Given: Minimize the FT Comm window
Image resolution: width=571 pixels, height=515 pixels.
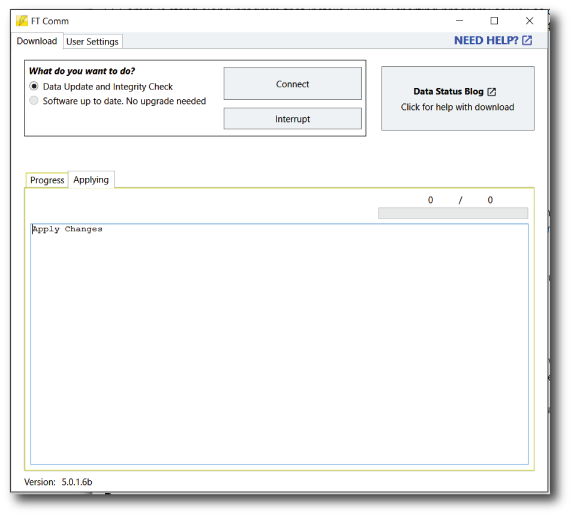Looking at the screenshot, I should [460, 21].
